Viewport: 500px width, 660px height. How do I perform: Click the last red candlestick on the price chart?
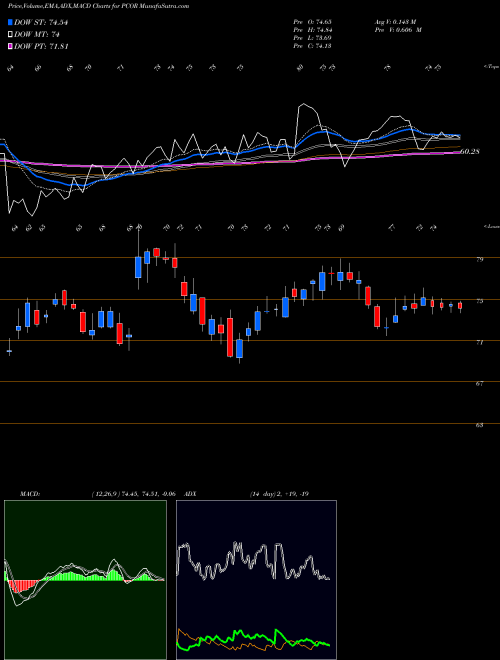pyautogui.click(x=460, y=306)
